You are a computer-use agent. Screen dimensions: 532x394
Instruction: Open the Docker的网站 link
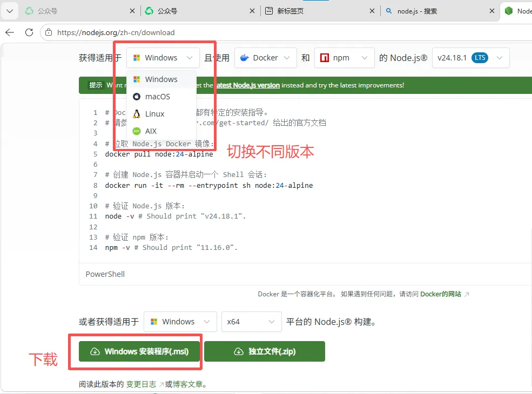(441, 294)
